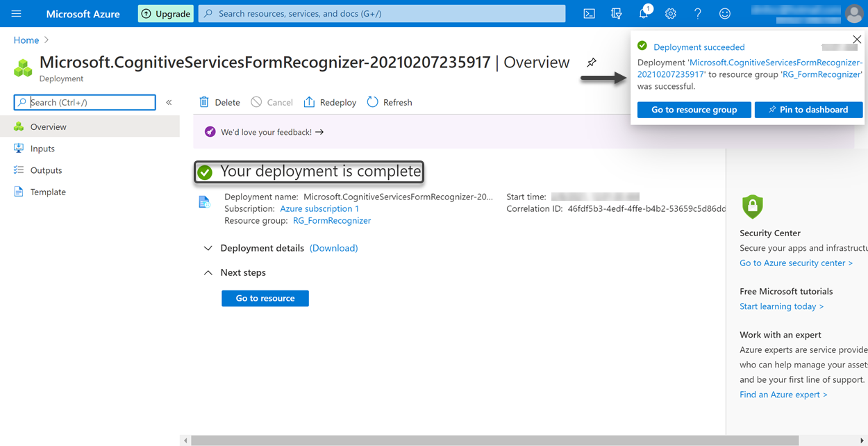Open the notifications bell
The height and width of the screenshot is (446, 868).
[644, 13]
